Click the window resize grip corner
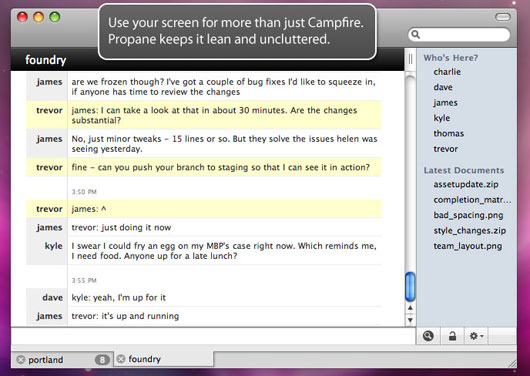Viewport: 530px width, 376px height. pyautogui.click(x=512, y=363)
